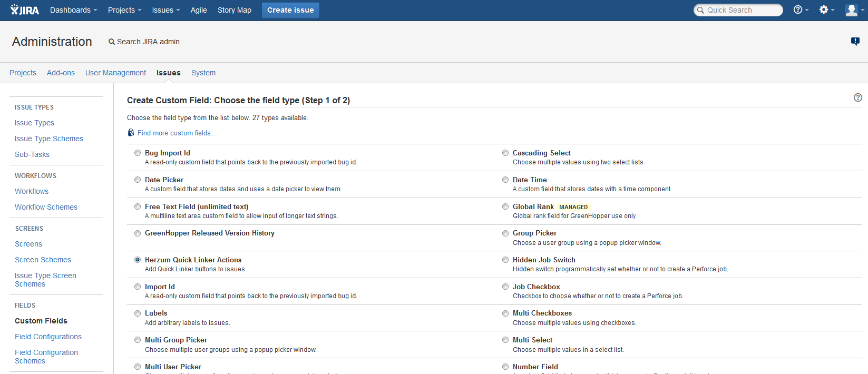The height and width of the screenshot is (374, 868).
Task: Choose the Labels radio option
Action: [x=138, y=313]
